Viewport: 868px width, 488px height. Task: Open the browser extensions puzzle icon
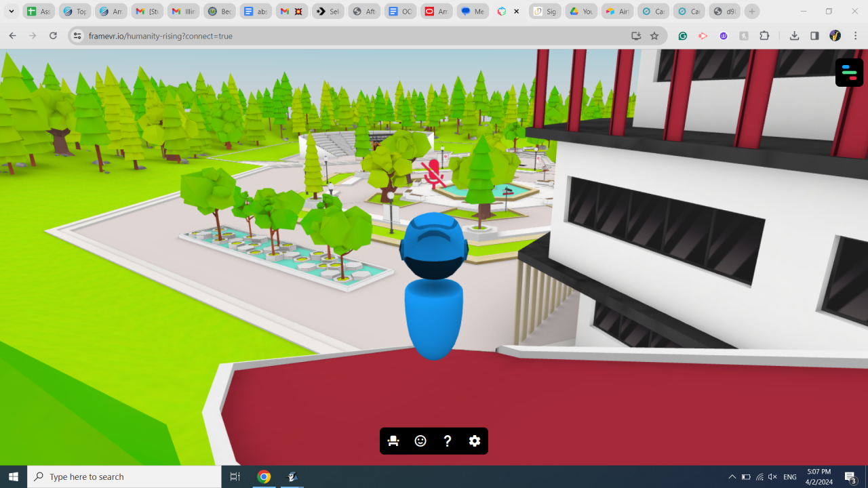(764, 36)
